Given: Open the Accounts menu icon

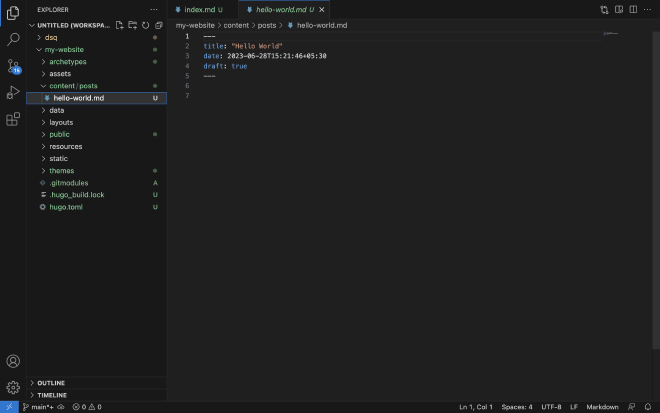Looking at the screenshot, I should tap(13, 361).
